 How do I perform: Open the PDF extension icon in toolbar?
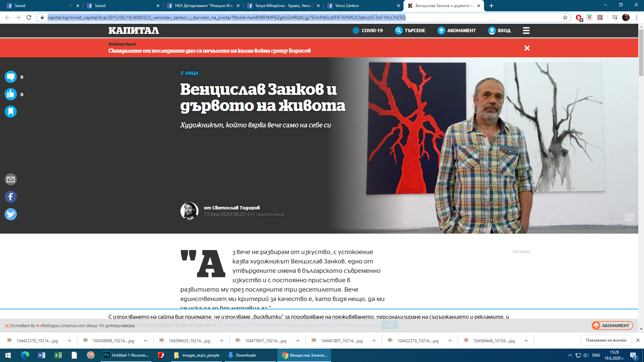600,17
